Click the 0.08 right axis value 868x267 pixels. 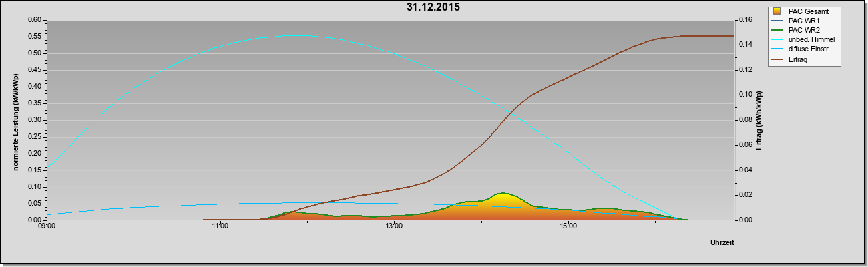pyautogui.click(x=745, y=120)
